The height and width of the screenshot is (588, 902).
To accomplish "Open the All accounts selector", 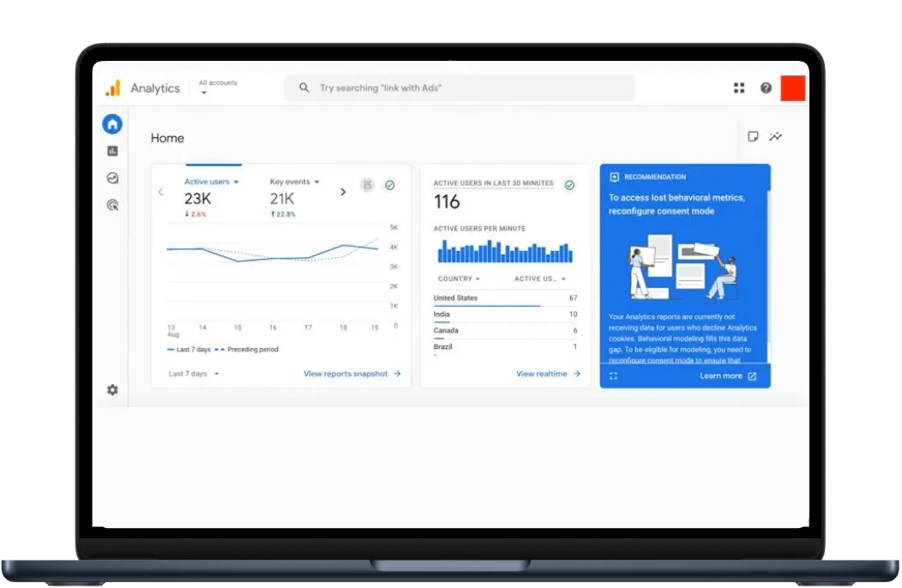I will [218, 87].
